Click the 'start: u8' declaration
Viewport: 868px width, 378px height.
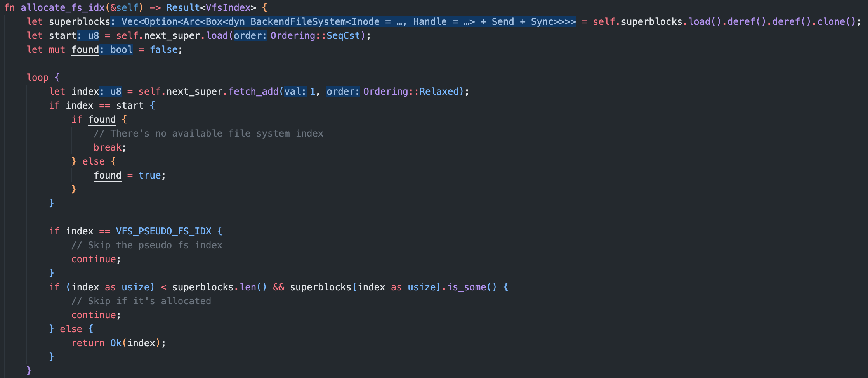(74, 36)
